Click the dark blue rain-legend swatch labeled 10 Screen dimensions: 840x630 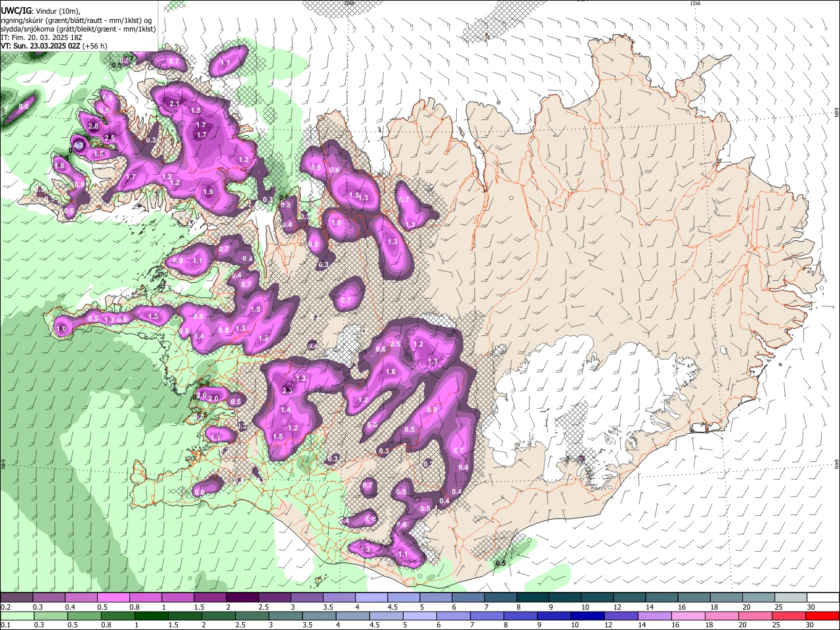point(586,616)
